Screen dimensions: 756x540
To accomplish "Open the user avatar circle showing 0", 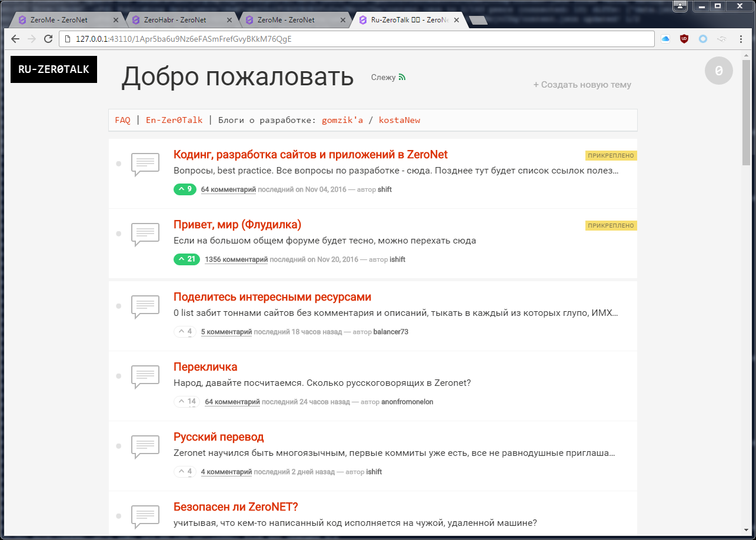I will (719, 71).
